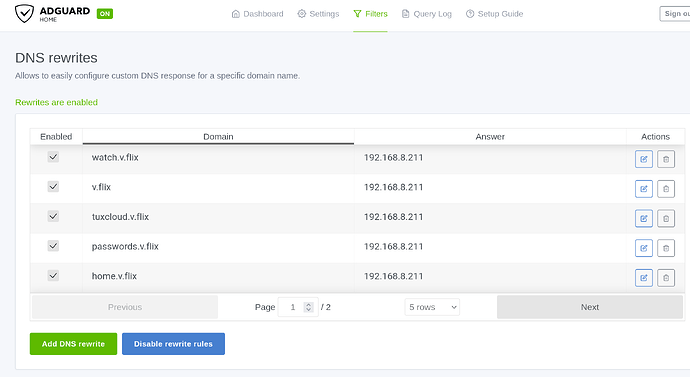The height and width of the screenshot is (377, 690).
Task: Delete the home.v.flix rewrite
Action: pyautogui.click(x=666, y=278)
